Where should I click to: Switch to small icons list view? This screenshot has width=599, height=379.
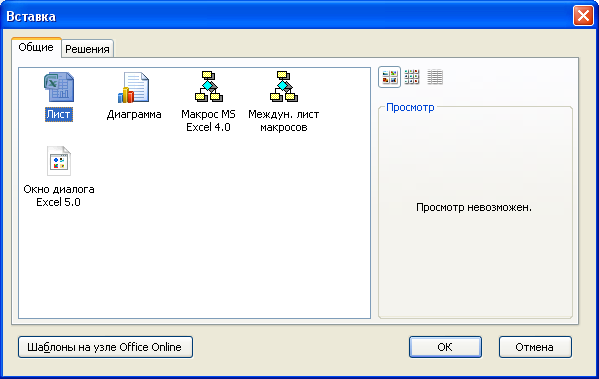click(412, 77)
